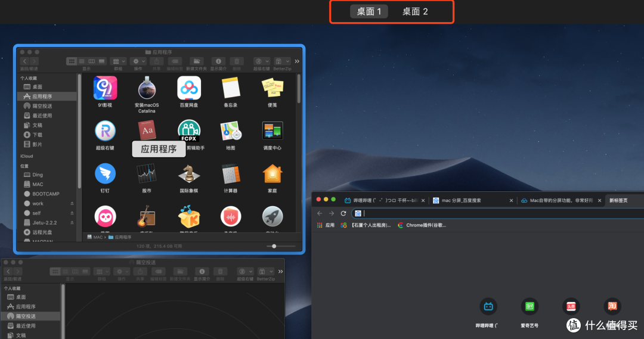Open 群组 grouping dropdown in 隔空投送 window

point(102,271)
